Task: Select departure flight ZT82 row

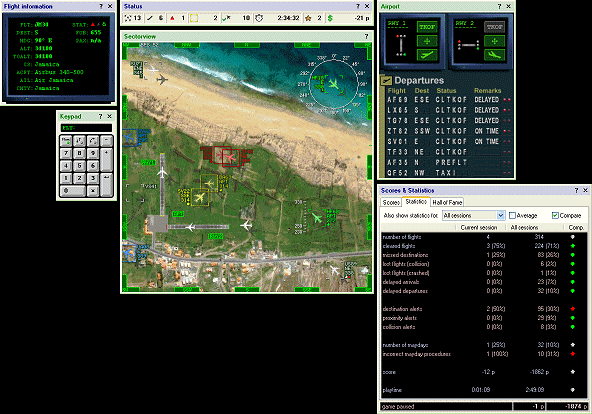Action: click(x=449, y=131)
